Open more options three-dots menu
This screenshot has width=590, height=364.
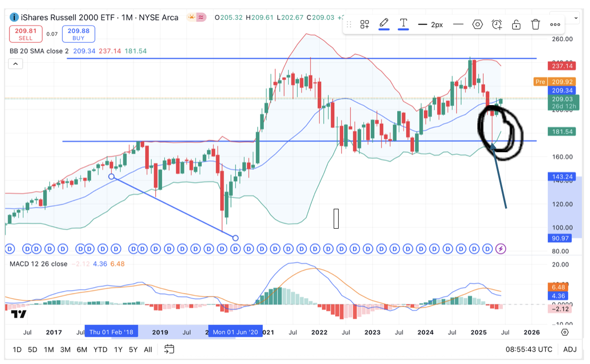555,24
